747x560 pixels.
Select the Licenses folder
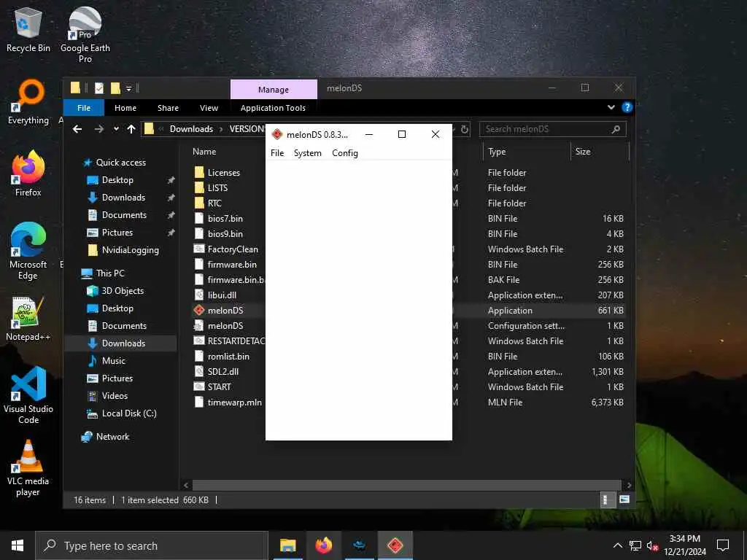(x=223, y=173)
